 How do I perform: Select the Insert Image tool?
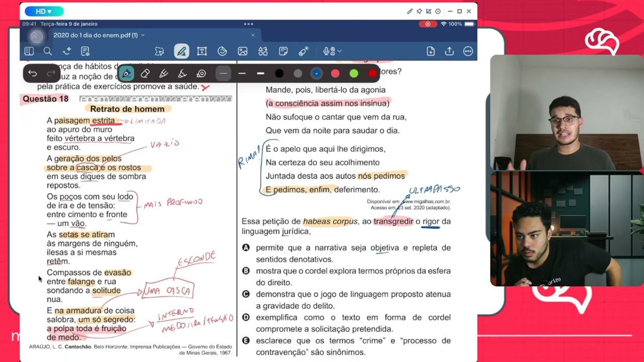coord(243,51)
